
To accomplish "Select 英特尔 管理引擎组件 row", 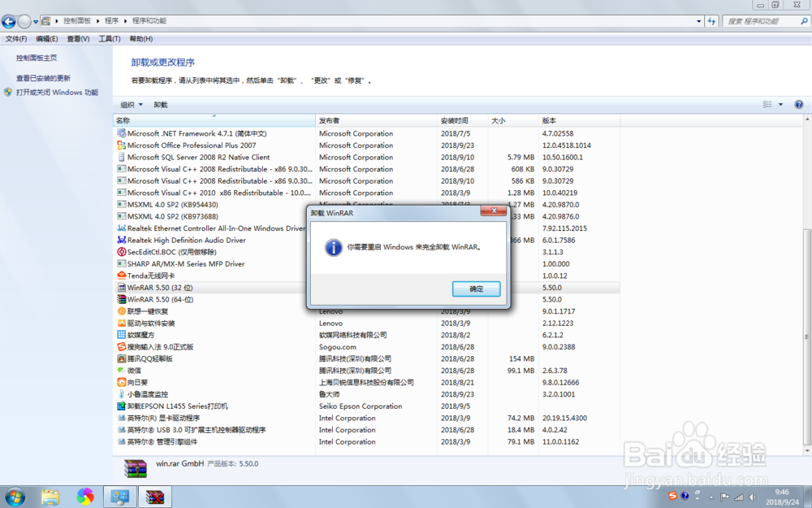I will [x=367, y=441].
